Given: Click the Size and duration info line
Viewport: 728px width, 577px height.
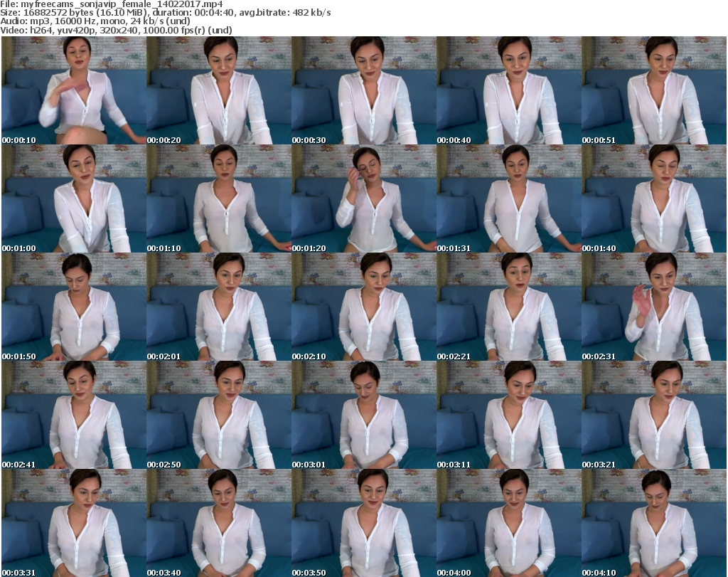Looking at the screenshot, I should point(165,13).
